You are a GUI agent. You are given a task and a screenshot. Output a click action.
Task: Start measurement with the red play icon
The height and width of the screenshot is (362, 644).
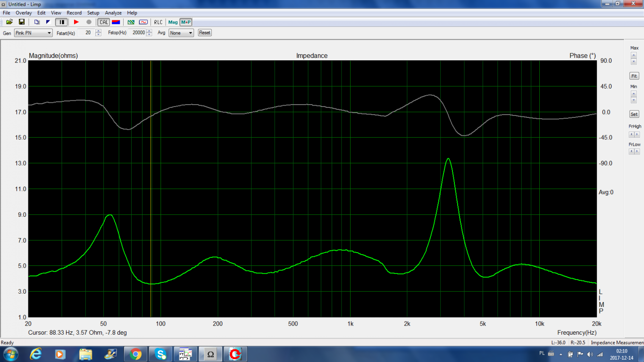click(76, 22)
